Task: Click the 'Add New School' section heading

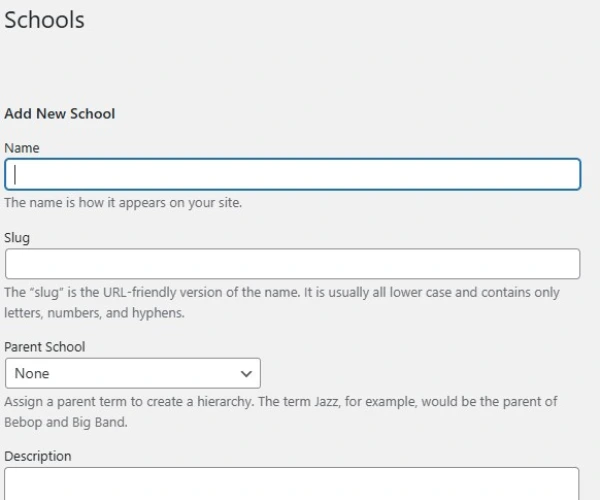Action: [x=60, y=114]
